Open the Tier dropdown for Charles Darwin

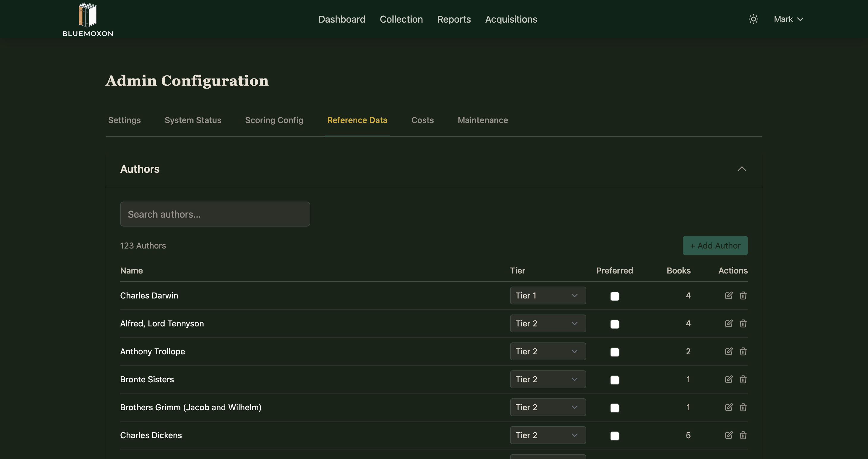(x=548, y=295)
